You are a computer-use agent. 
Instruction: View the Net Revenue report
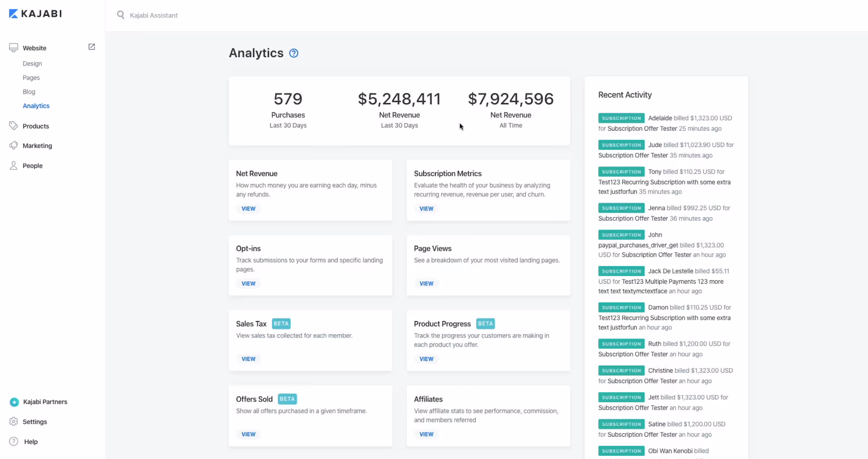click(x=248, y=209)
